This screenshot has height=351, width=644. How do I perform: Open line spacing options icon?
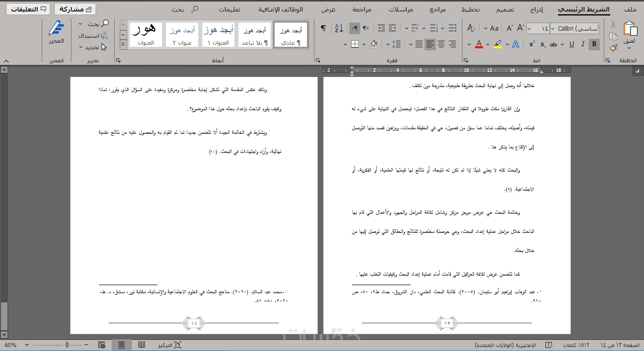click(396, 44)
